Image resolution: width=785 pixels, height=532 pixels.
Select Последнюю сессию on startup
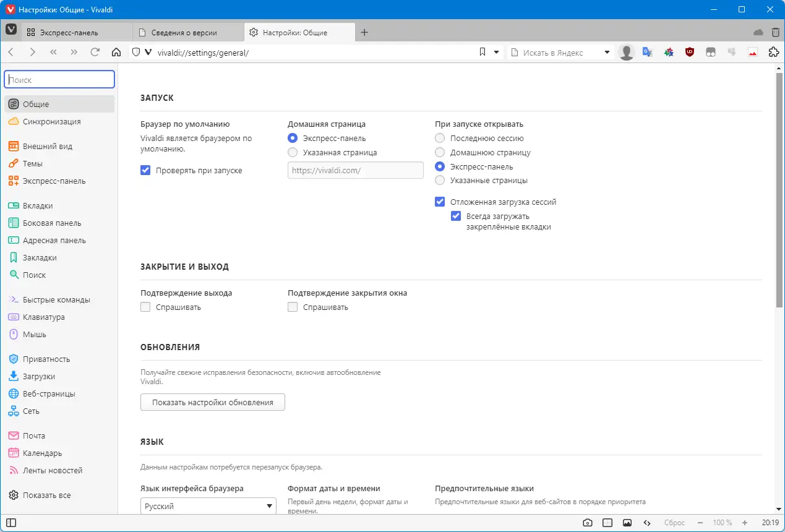[440, 138]
